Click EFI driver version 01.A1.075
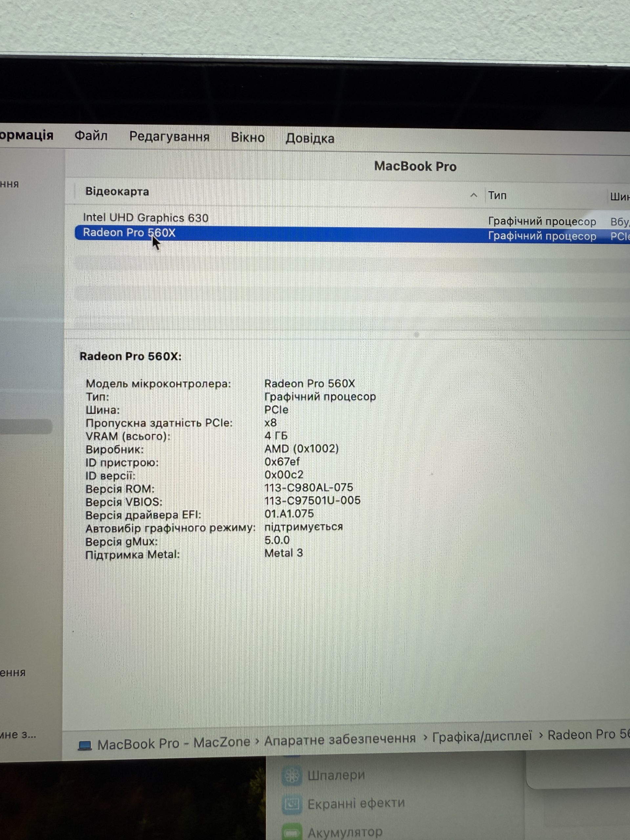 coord(289,514)
